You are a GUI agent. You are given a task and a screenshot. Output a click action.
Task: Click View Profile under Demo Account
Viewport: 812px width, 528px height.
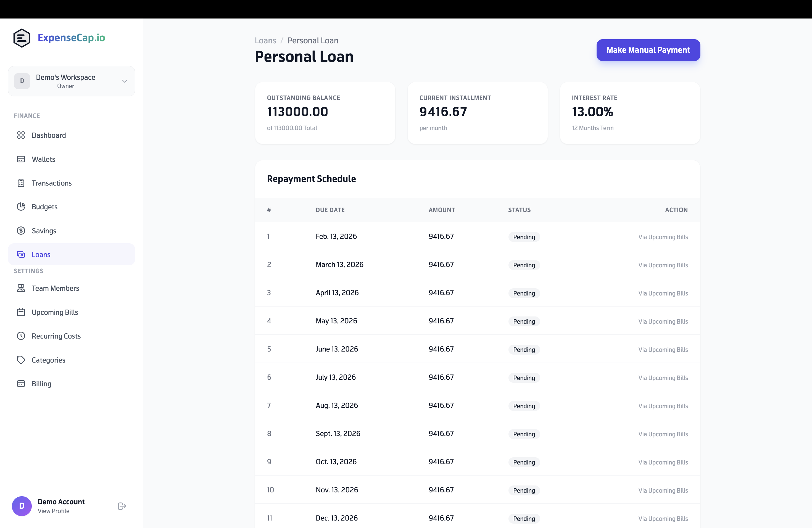(x=53, y=511)
